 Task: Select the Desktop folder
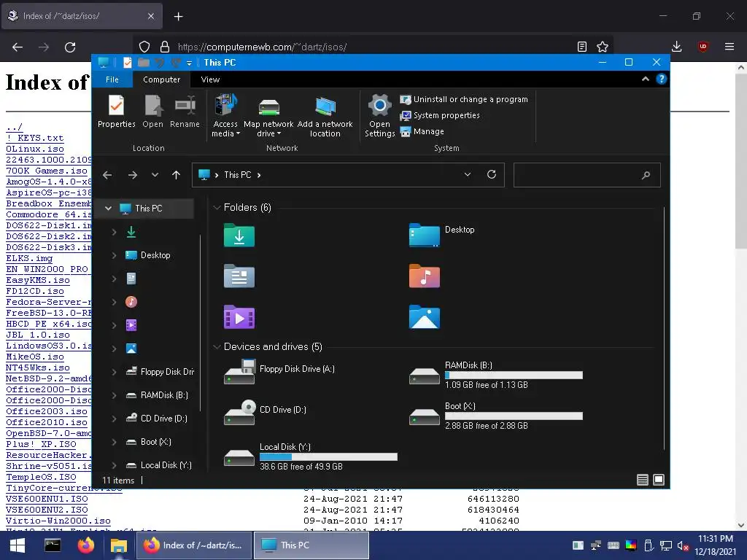[441, 235]
